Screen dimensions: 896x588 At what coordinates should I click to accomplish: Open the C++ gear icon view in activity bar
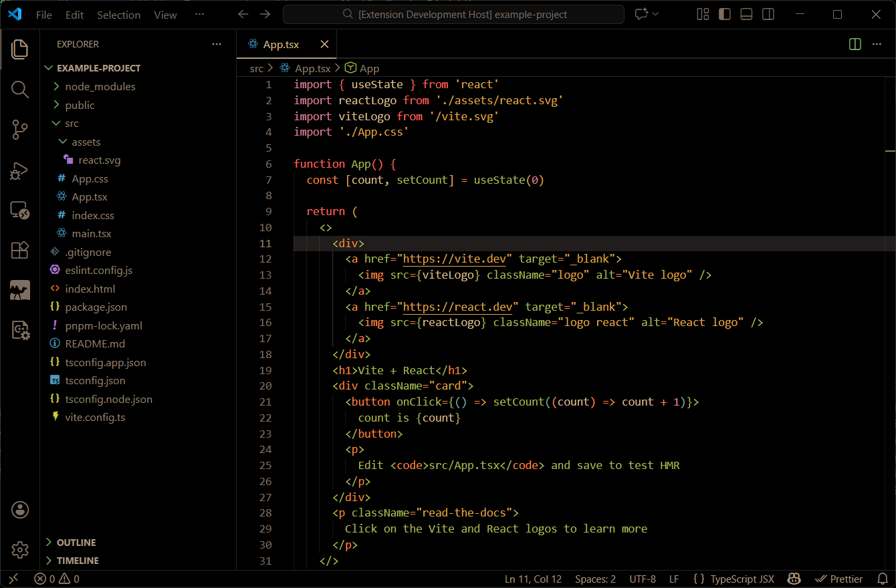20,330
